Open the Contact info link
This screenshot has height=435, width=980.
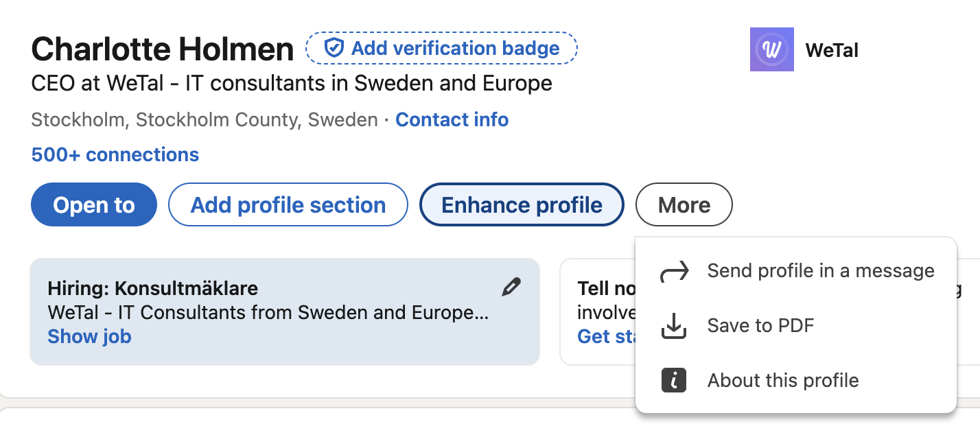(x=452, y=120)
